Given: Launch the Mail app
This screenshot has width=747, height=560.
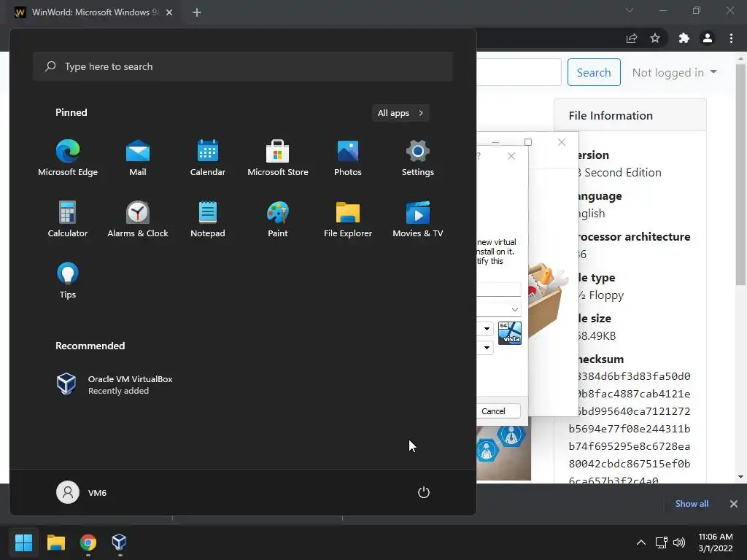Looking at the screenshot, I should pyautogui.click(x=138, y=158).
